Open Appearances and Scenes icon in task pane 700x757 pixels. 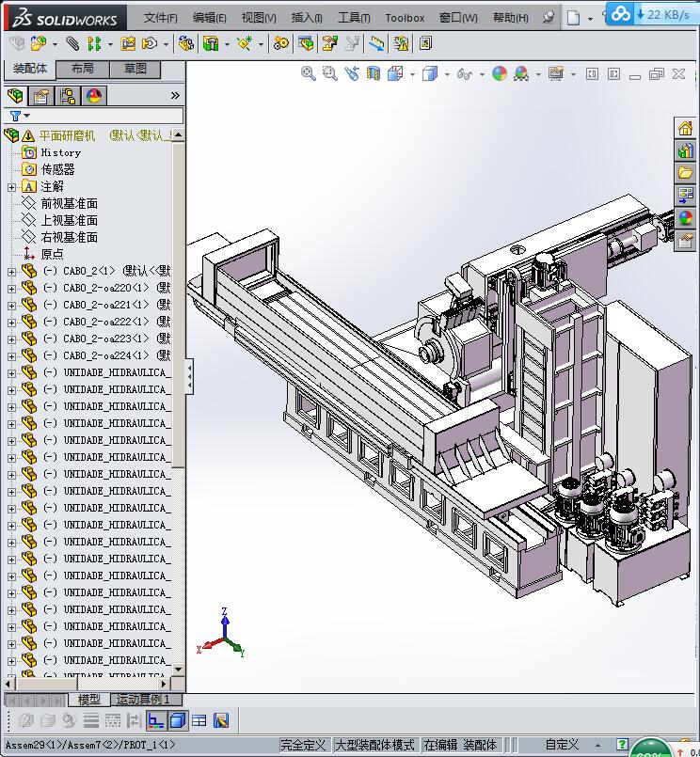[685, 217]
